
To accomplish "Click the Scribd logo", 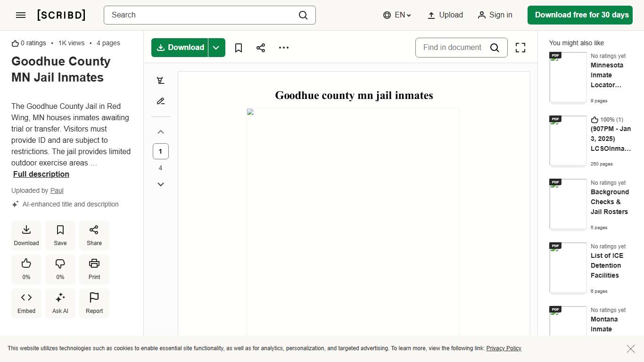I will [61, 15].
